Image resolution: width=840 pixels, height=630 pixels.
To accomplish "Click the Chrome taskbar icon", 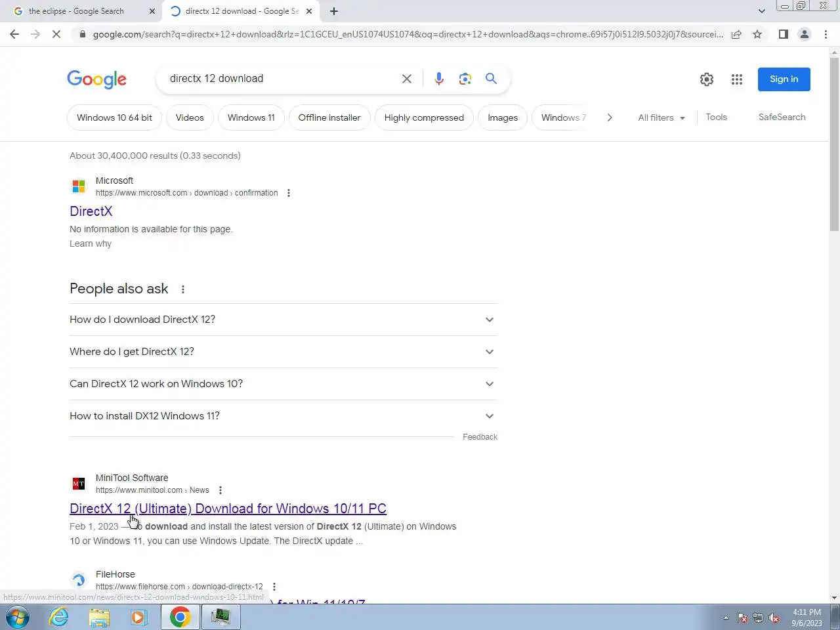I will click(x=180, y=618).
